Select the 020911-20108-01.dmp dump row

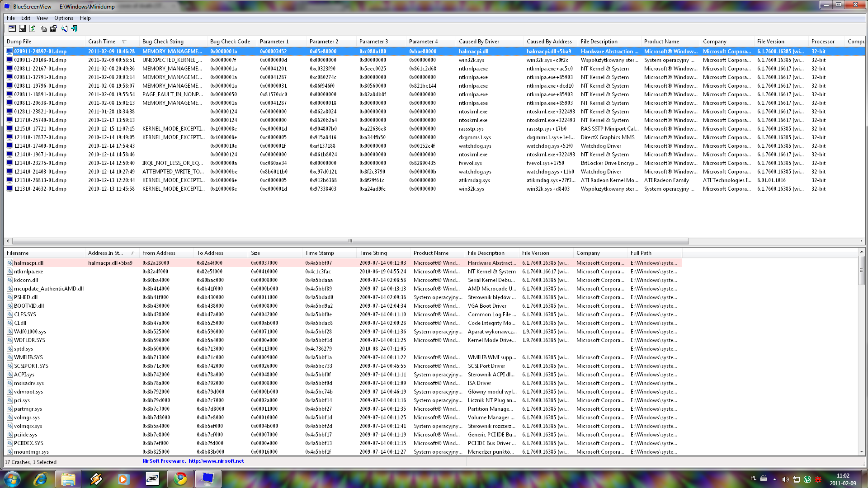point(40,60)
